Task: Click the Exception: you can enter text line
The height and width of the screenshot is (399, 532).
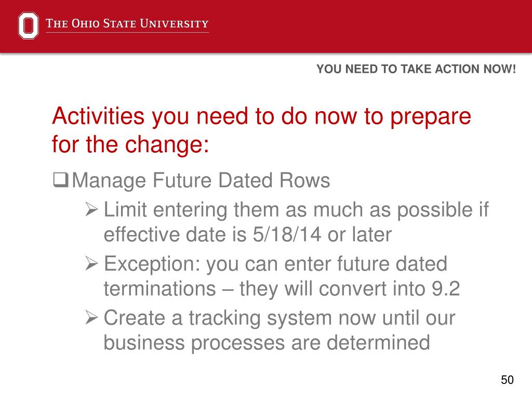Action: (275, 264)
